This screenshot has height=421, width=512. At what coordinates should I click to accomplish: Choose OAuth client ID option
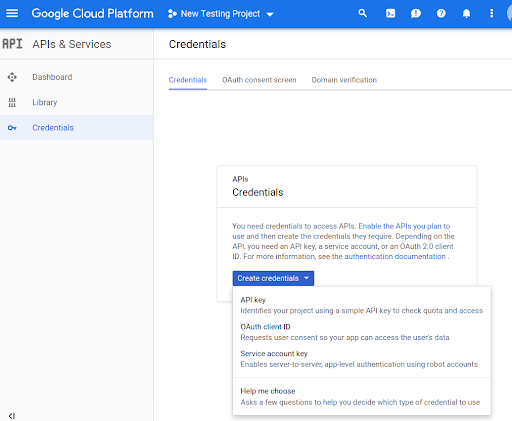(x=362, y=332)
